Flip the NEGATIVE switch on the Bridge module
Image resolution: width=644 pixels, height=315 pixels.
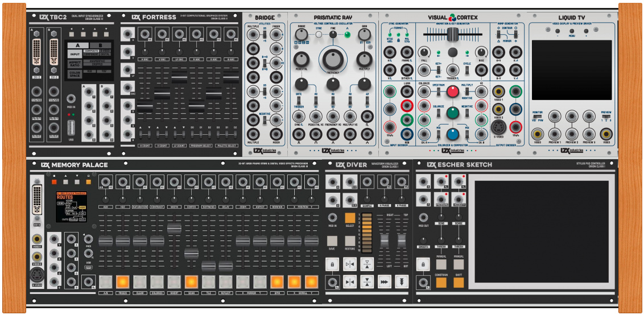coord(265,119)
